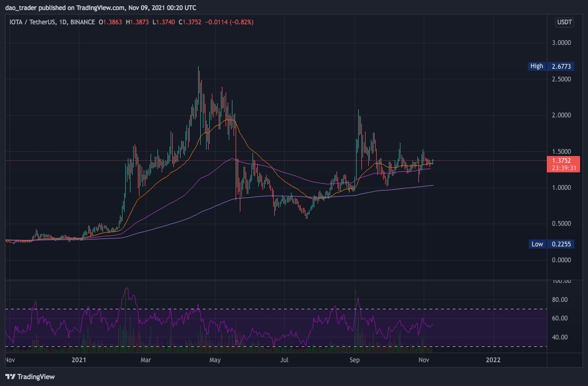Screen dimensions: 588x386
Task: Click the 0.0000 price axis label
Action: point(562,260)
